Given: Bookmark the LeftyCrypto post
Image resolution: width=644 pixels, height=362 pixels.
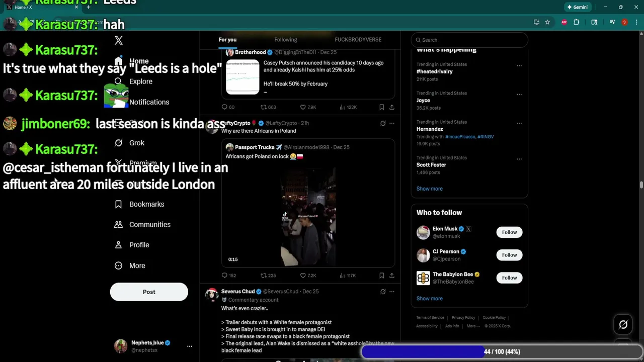Looking at the screenshot, I should pyautogui.click(x=382, y=276).
